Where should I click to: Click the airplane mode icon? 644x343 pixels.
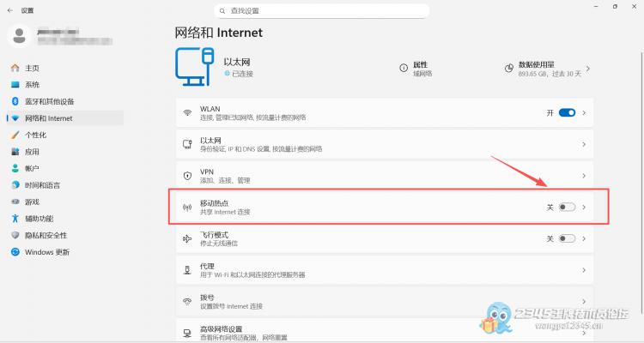click(x=187, y=238)
